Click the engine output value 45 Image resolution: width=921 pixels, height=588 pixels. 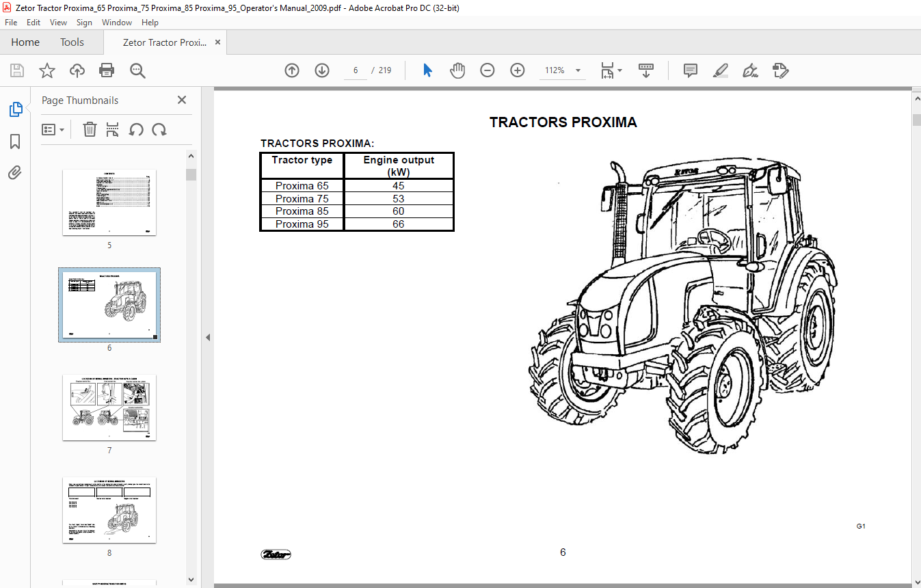click(399, 186)
